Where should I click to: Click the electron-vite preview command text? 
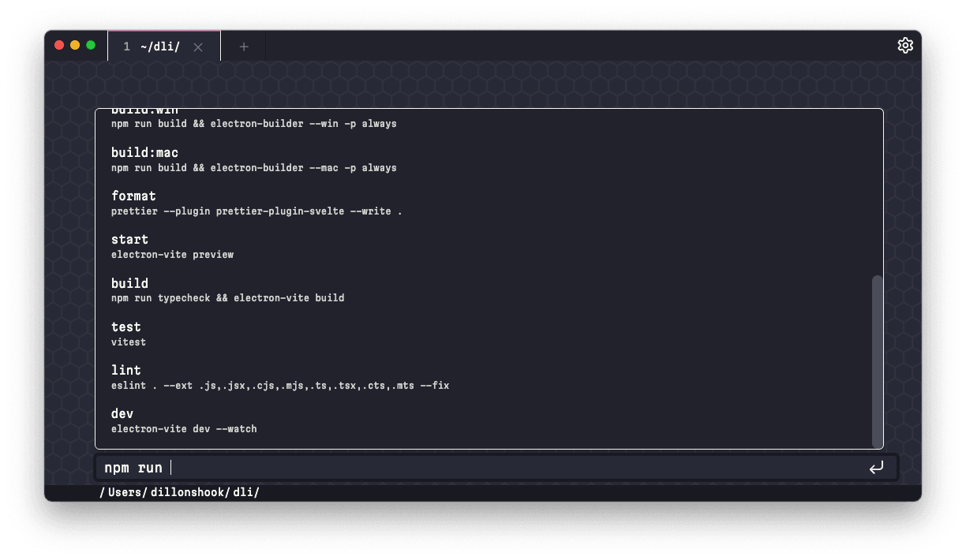[x=172, y=254]
